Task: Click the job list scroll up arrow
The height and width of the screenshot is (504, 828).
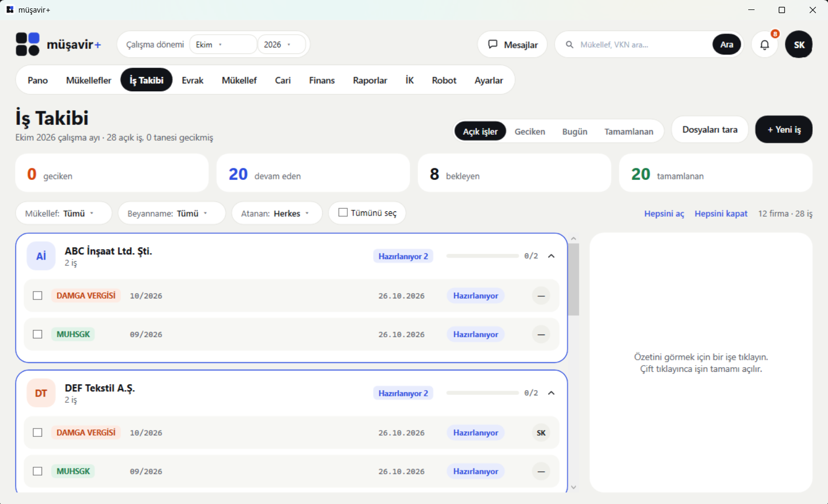Action: click(x=574, y=239)
